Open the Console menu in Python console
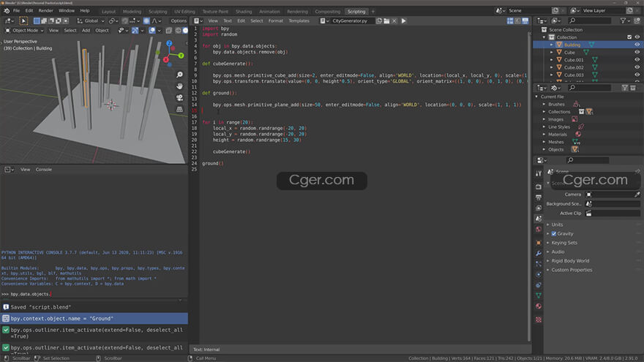 point(43,169)
